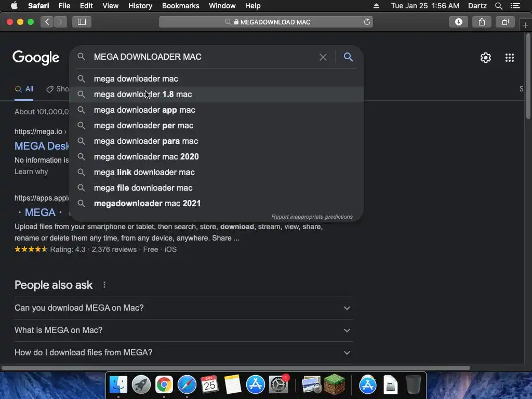Open Finder from the dock

[x=118, y=385]
